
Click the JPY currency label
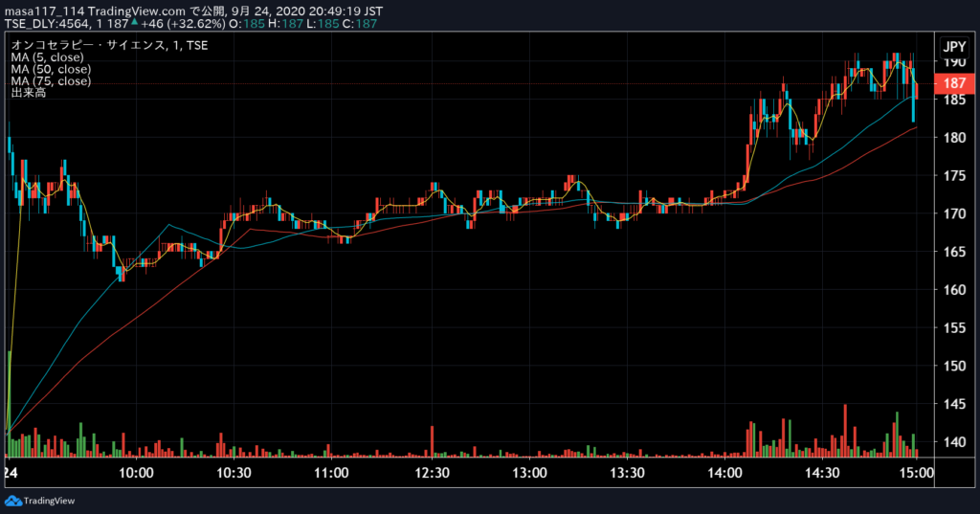tap(954, 46)
